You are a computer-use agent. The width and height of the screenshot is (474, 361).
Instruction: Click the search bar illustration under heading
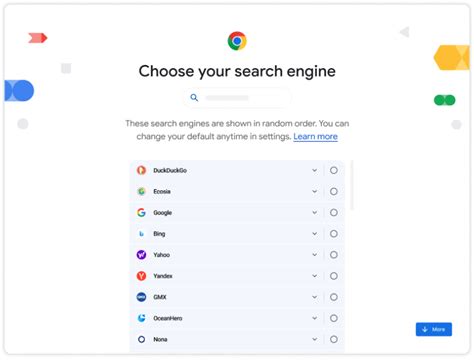point(237,98)
